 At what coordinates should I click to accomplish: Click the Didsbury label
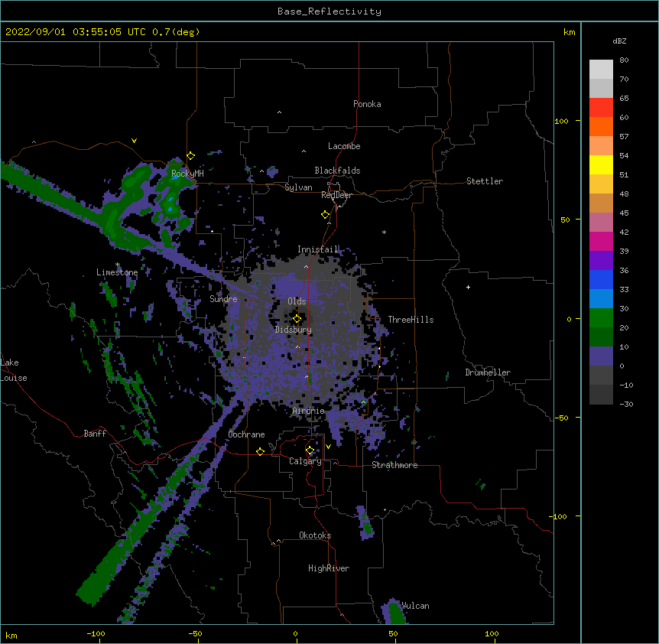pos(294,330)
